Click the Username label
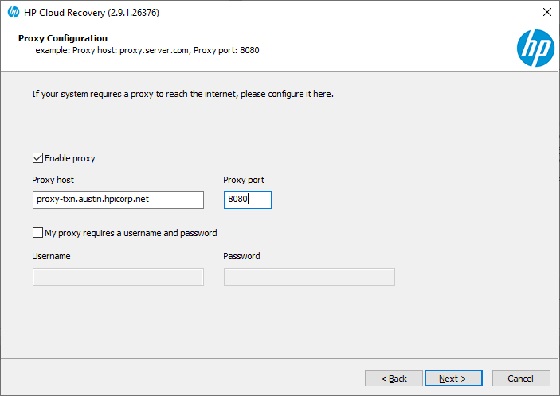560x396 pixels. coord(51,256)
